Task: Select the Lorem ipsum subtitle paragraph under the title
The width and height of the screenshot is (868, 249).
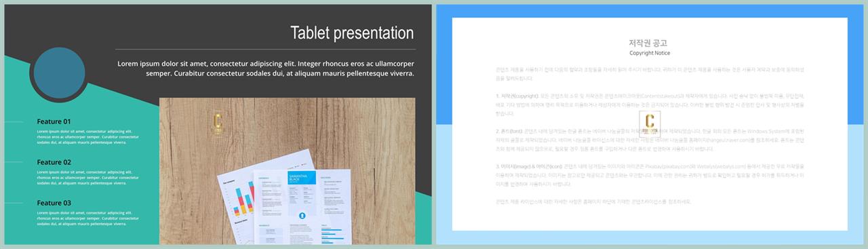Action: click(266, 69)
